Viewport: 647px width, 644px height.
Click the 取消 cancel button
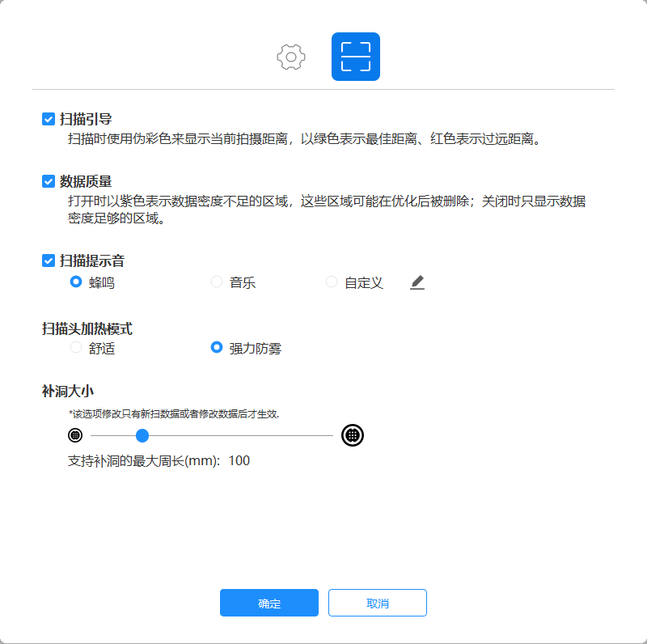(377, 603)
